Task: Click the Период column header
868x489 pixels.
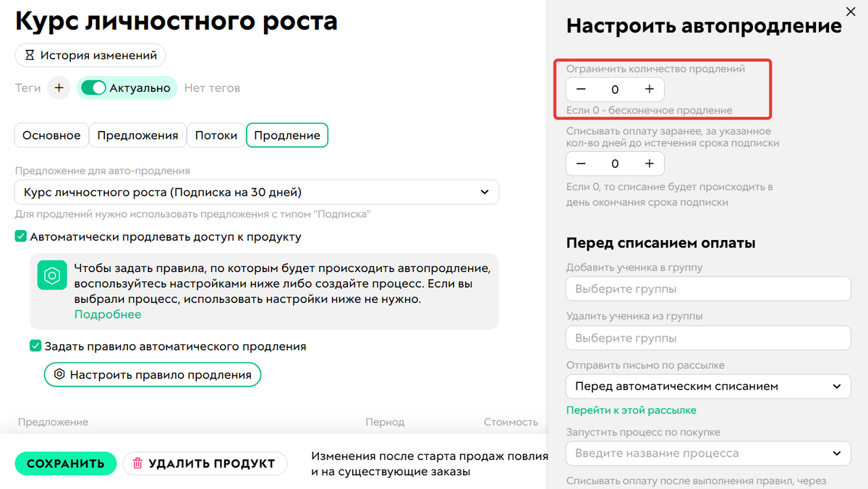Action: point(385,422)
